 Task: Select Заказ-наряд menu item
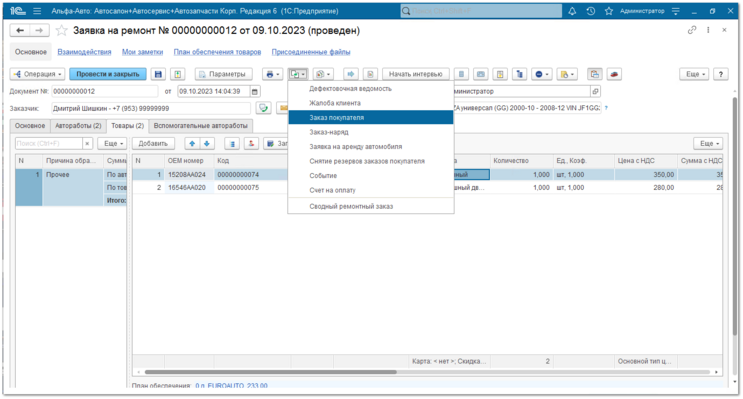point(371,132)
